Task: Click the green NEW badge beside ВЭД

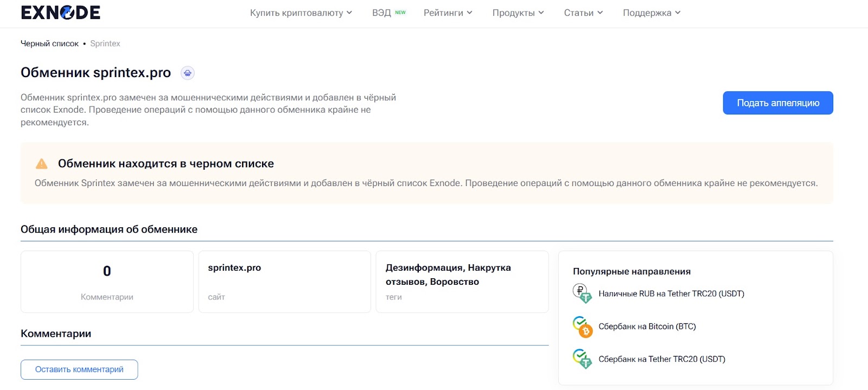Action: click(x=400, y=12)
